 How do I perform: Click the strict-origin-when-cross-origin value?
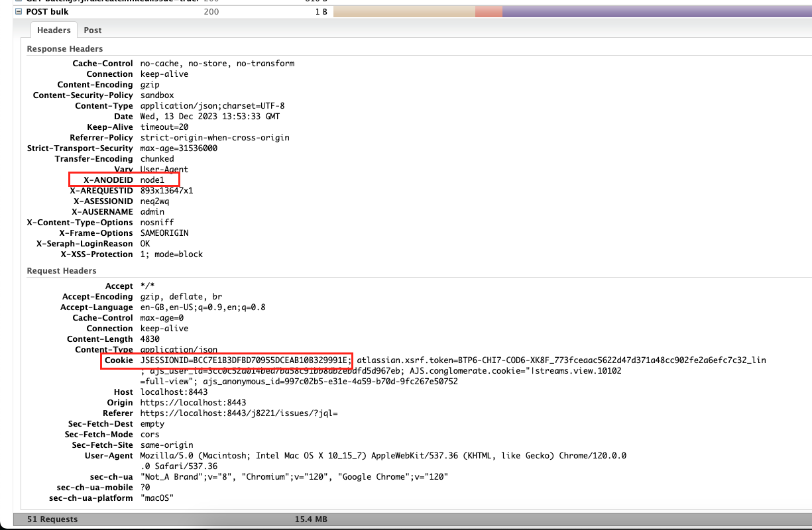click(215, 138)
